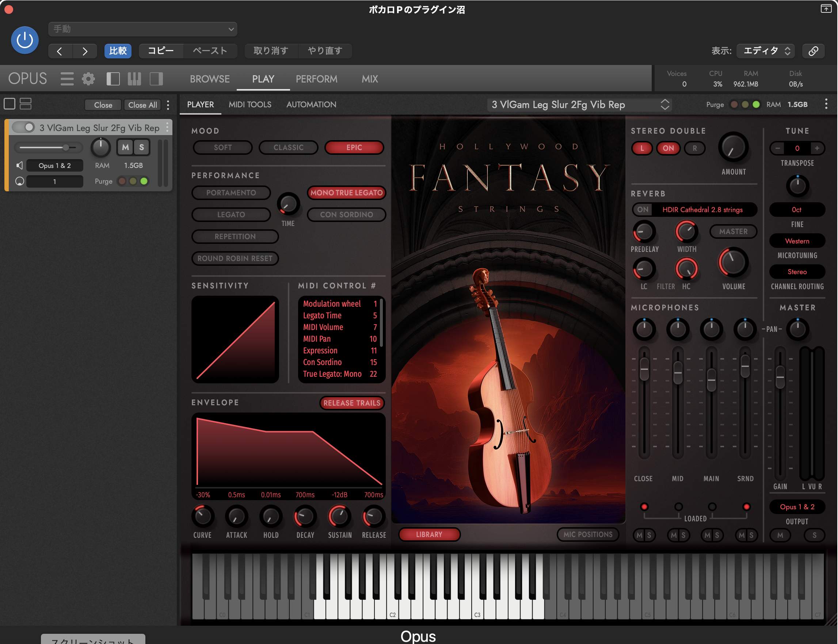Click the コピー copy button
Viewport: 838px width, 644px height.
(x=161, y=51)
